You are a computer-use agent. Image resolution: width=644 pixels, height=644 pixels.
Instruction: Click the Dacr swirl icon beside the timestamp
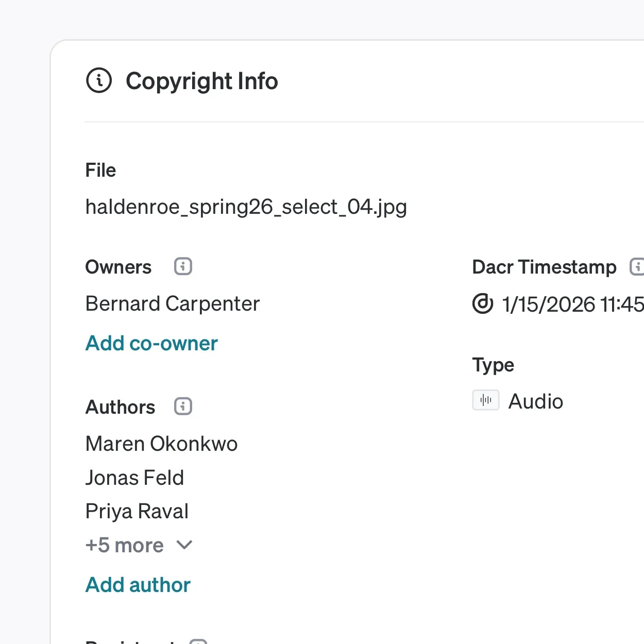pos(483,303)
